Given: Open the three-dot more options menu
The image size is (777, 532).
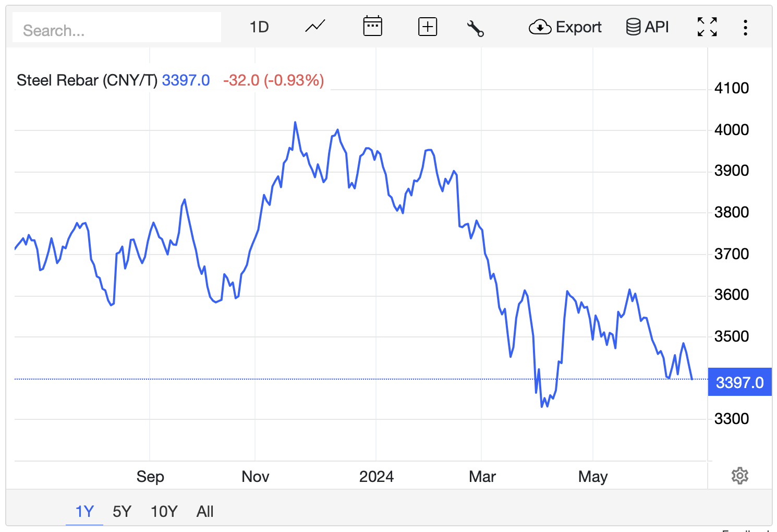Looking at the screenshot, I should coord(746,27).
